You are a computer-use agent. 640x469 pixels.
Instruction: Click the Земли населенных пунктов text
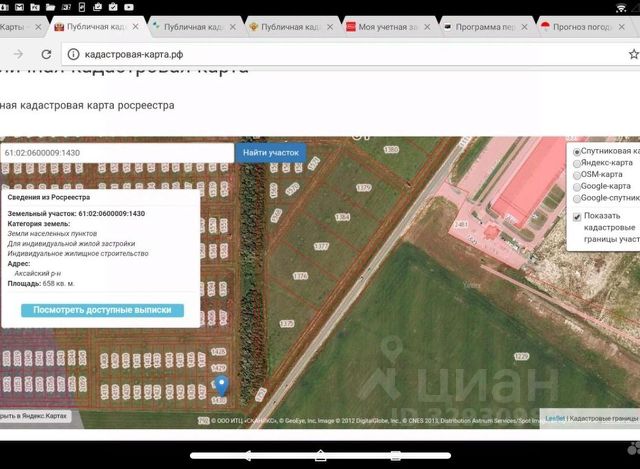[52, 233]
